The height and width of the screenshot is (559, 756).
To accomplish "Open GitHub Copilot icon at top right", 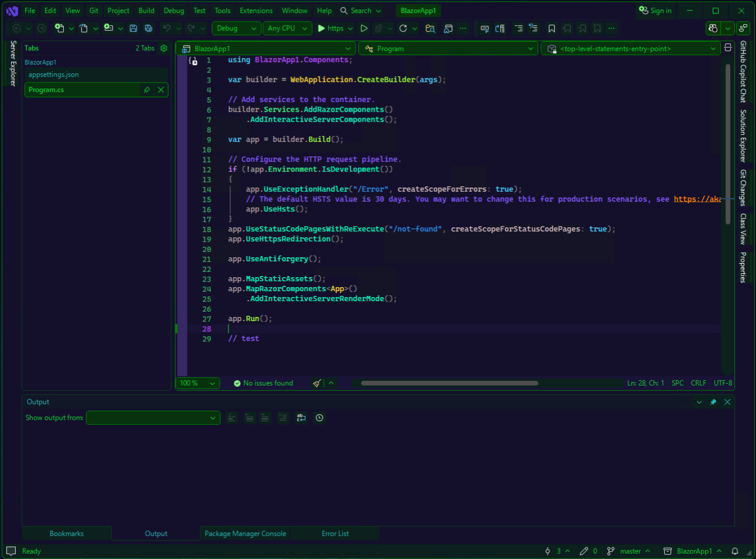I will coord(713,28).
